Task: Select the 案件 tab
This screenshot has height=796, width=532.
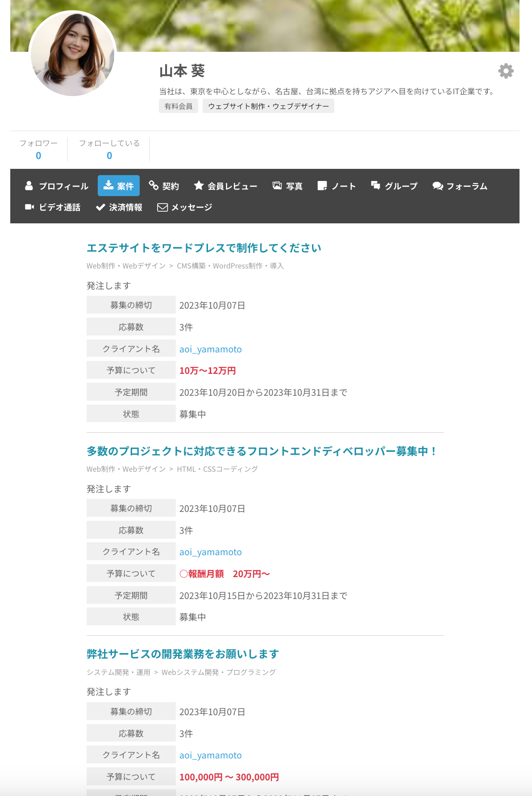Action: pyautogui.click(x=119, y=186)
